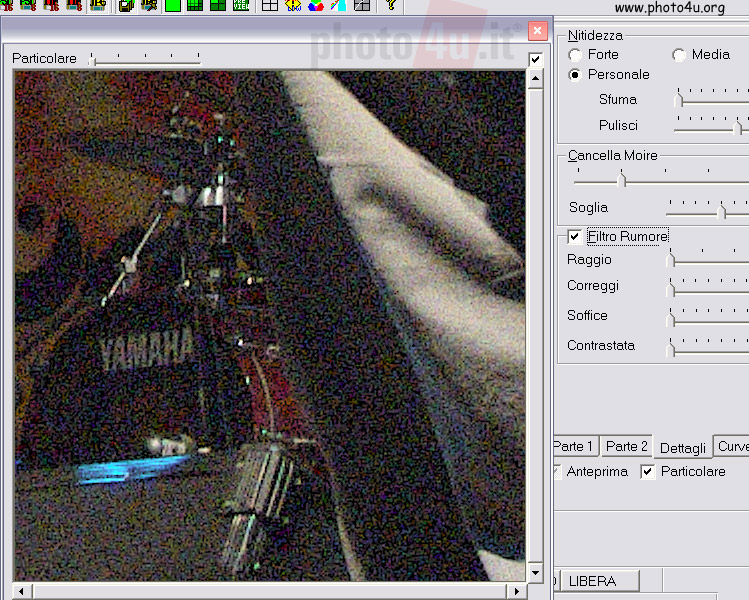The image size is (749, 600).
Task: Click the Sfuma slider handle
Action: pyautogui.click(x=679, y=99)
